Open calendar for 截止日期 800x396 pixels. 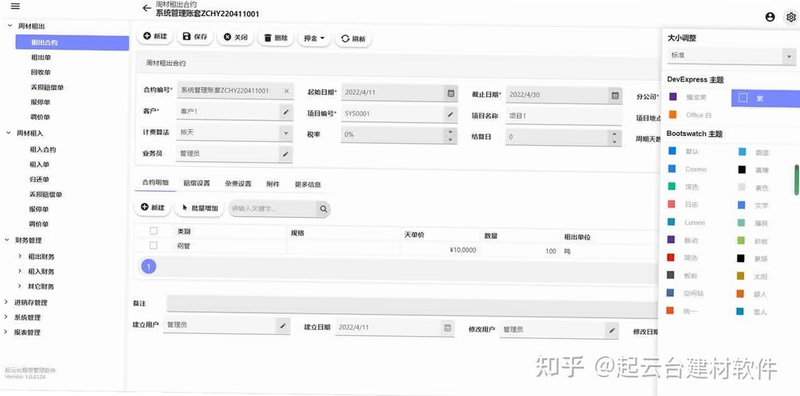pyautogui.click(x=615, y=94)
